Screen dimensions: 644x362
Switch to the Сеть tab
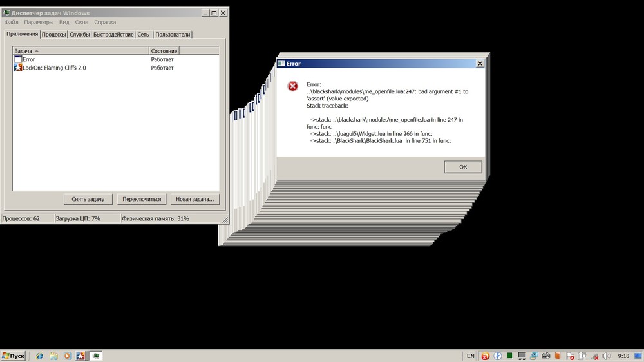point(143,35)
